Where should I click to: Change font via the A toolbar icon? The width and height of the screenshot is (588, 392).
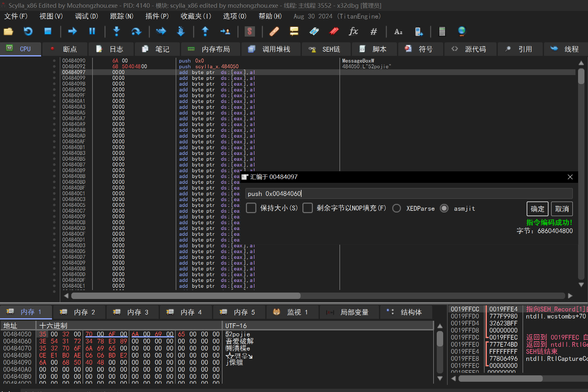(398, 31)
